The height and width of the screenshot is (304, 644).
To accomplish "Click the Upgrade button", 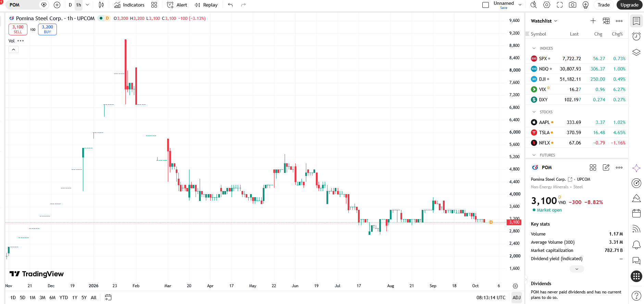I will pos(629,5).
